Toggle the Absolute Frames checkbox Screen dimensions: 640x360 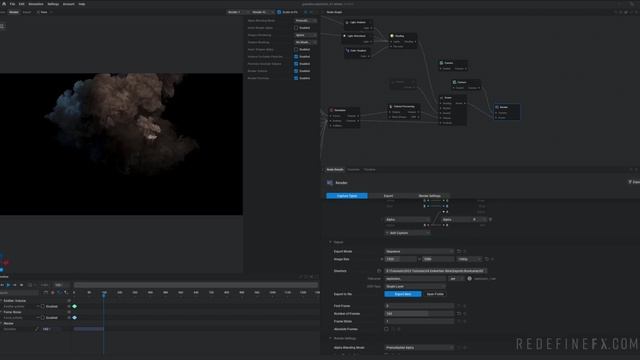pos(387,329)
